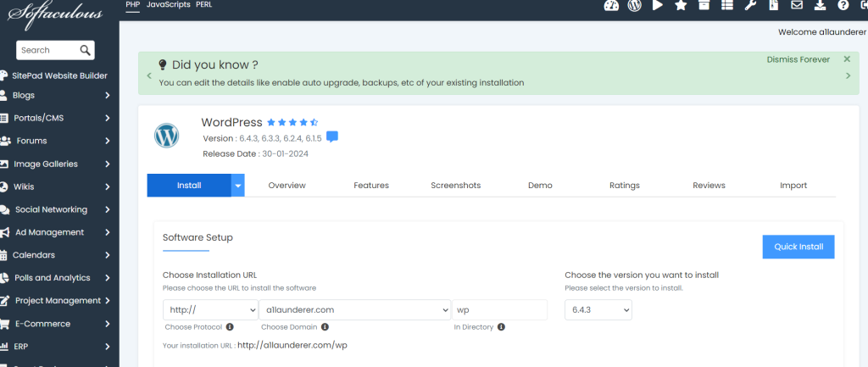The height and width of the screenshot is (367, 868).
Task: Click the info icon beside In Directory
Action: coord(501,327)
